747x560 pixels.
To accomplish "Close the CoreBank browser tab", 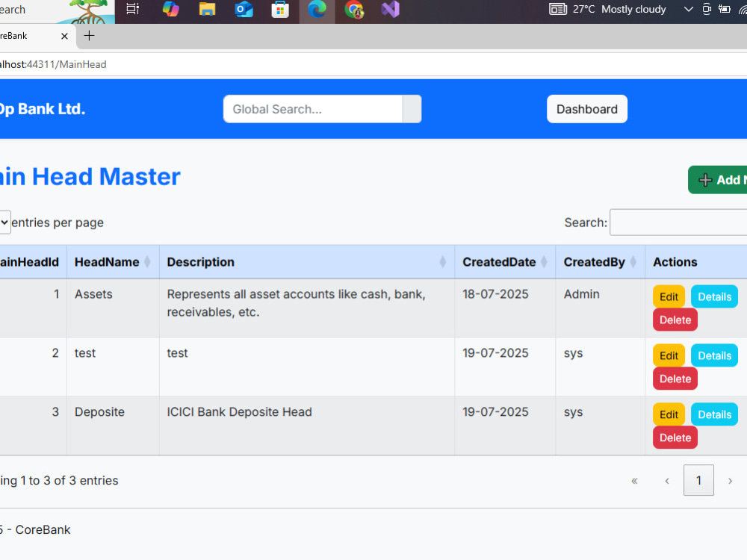I will pos(64,36).
